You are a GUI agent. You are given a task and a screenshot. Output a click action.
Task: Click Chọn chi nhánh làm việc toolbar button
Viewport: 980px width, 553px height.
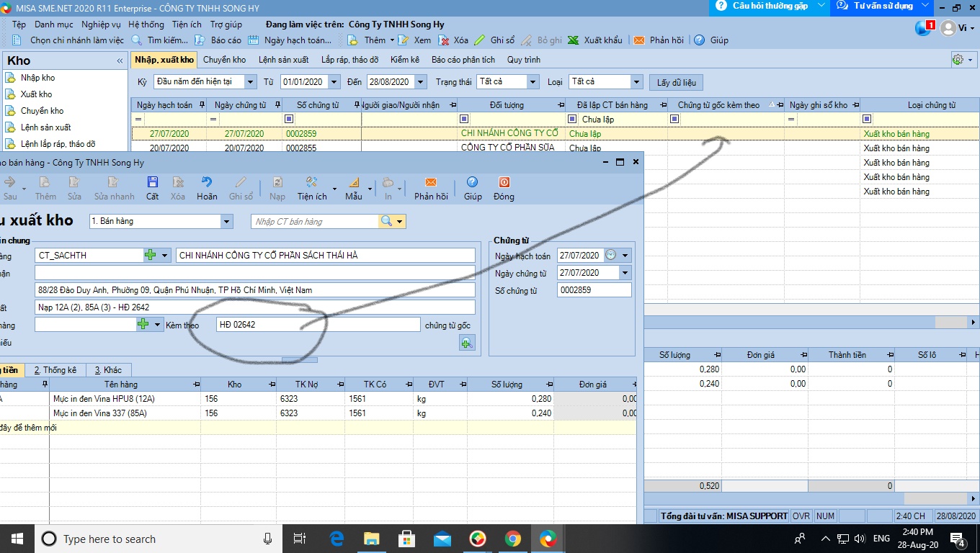[x=68, y=40]
